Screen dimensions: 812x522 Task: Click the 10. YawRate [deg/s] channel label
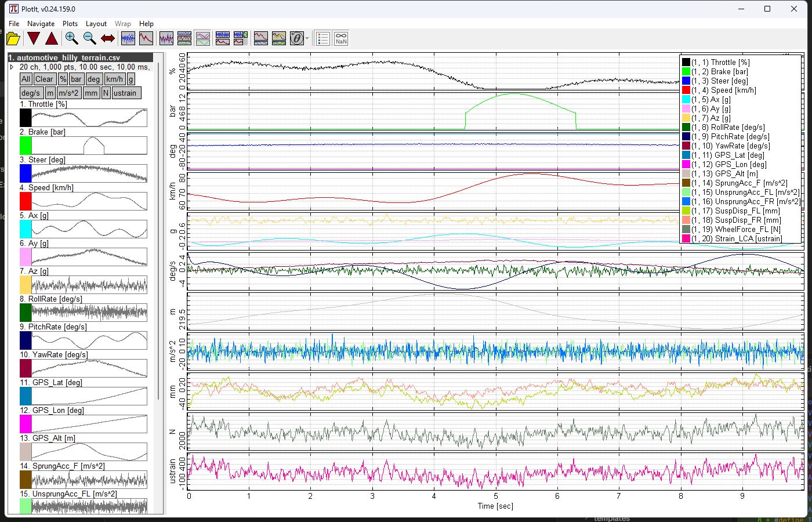coord(54,354)
